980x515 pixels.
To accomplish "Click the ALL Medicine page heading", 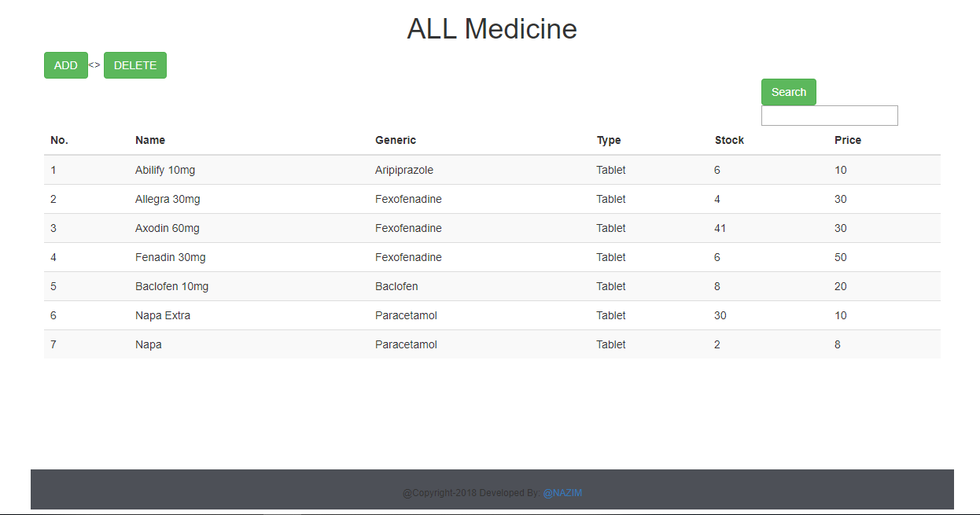I will click(x=492, y=29).
